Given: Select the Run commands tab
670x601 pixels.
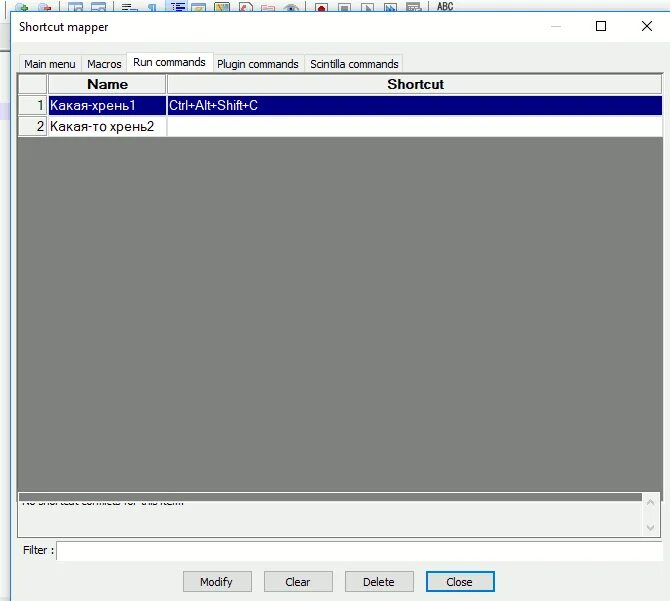Looking at the screenshot, I should point(169,62).
